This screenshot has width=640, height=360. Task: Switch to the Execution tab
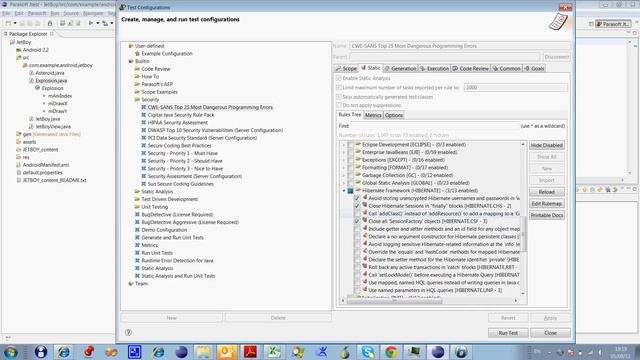pyautogui.click(x=435, y=69)
